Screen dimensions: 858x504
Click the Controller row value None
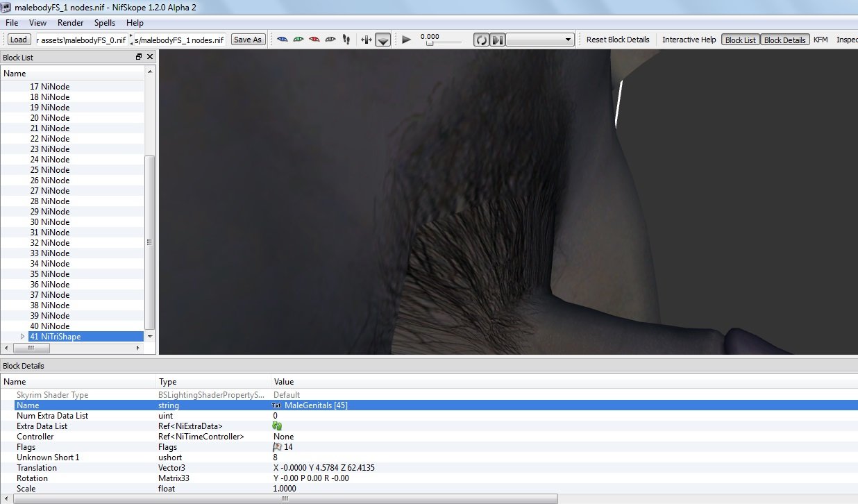[283, 437]
